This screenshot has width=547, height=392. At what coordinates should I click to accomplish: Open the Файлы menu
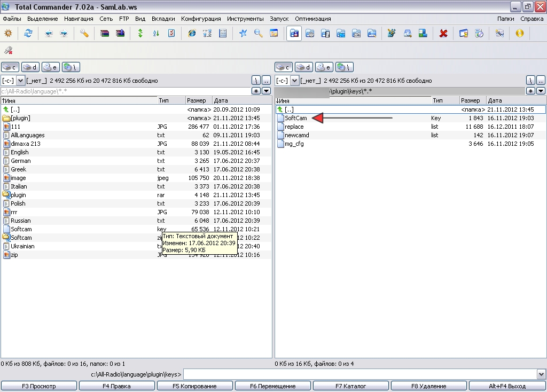point(12,19)
